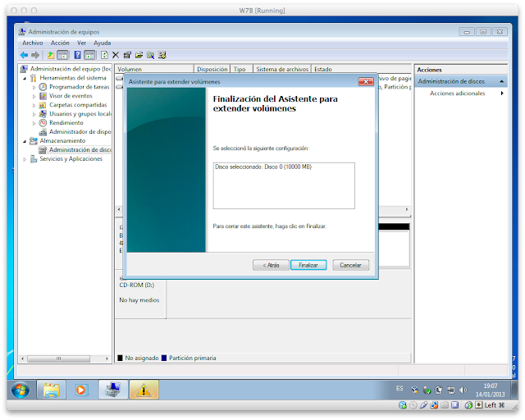Click the Safely Remove Hardware tray icon
This screenshot has height=420, width=525.
click(x=427, y=390)
